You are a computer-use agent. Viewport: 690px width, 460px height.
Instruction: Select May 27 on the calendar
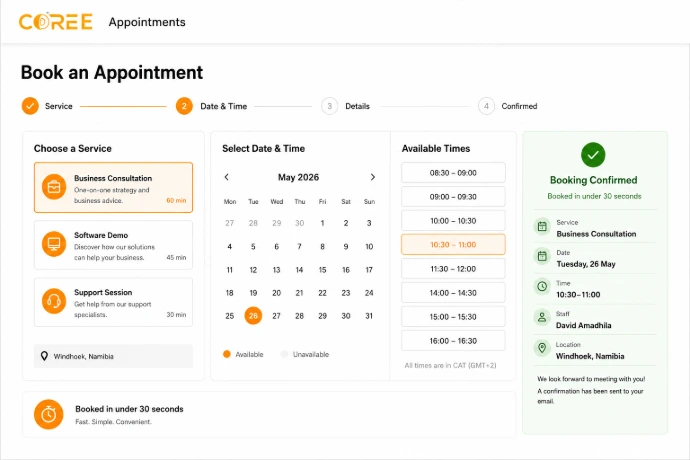[276, 316]
